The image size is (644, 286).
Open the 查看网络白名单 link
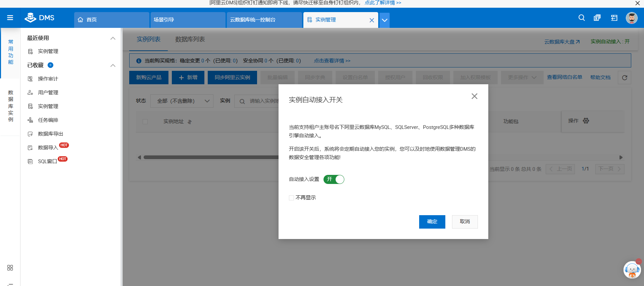click(564, 77)
